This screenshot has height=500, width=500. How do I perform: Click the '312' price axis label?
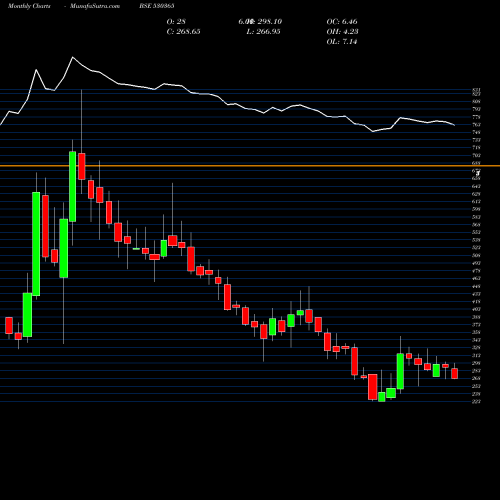(476, 355)
